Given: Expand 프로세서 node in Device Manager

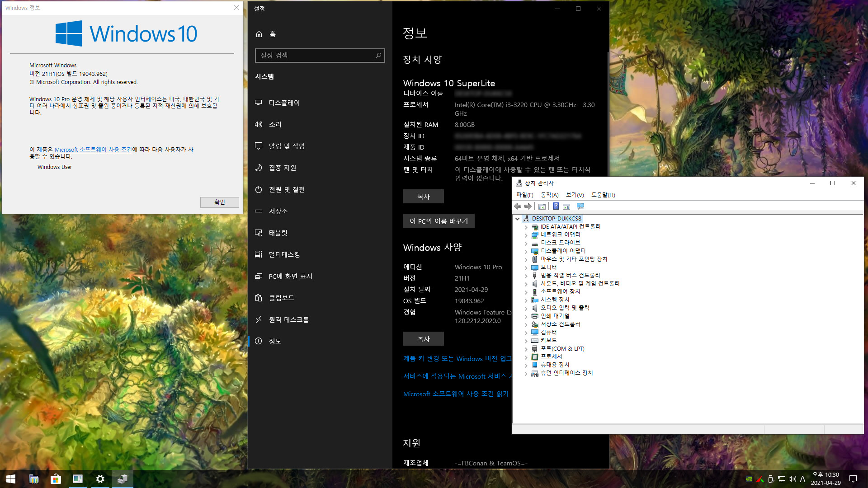Looking at the screenshot, I should pyautogui.click(x=526, y=357).
